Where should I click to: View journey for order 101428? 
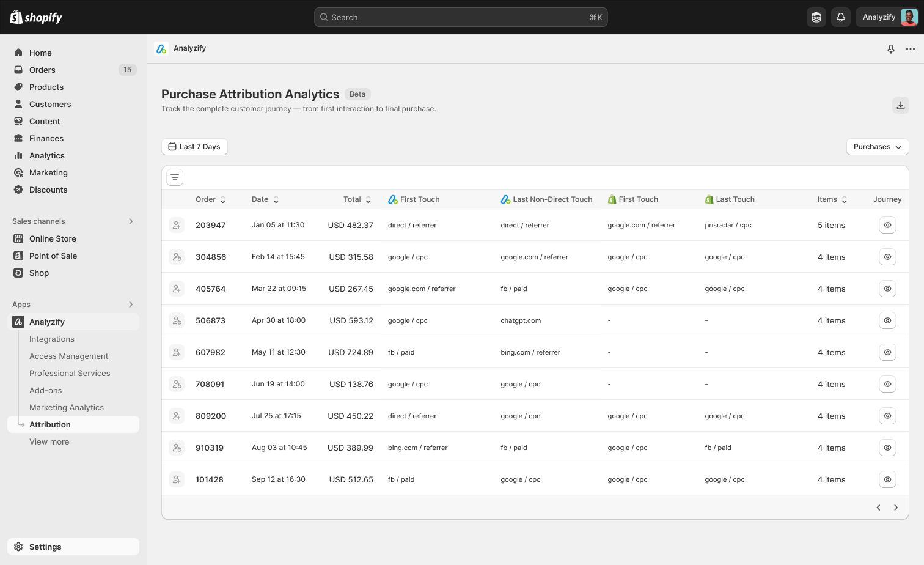pos(887,479)
